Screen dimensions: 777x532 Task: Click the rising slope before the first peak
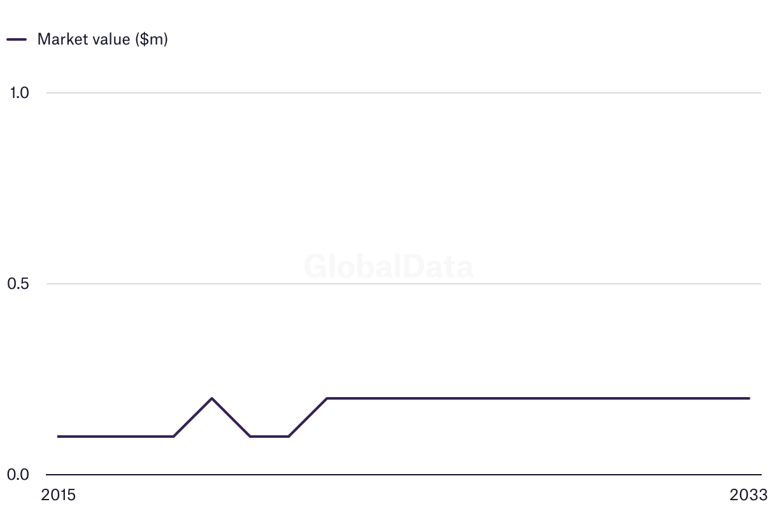coord(192,417)
